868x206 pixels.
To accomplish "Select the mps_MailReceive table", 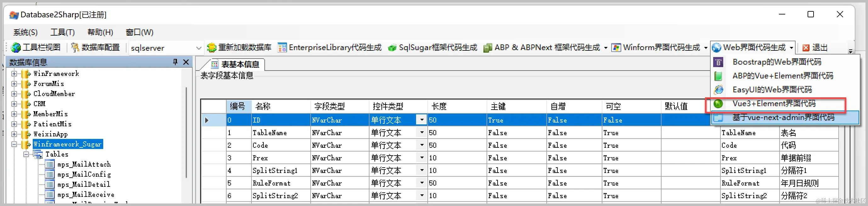I will (86, 195).
